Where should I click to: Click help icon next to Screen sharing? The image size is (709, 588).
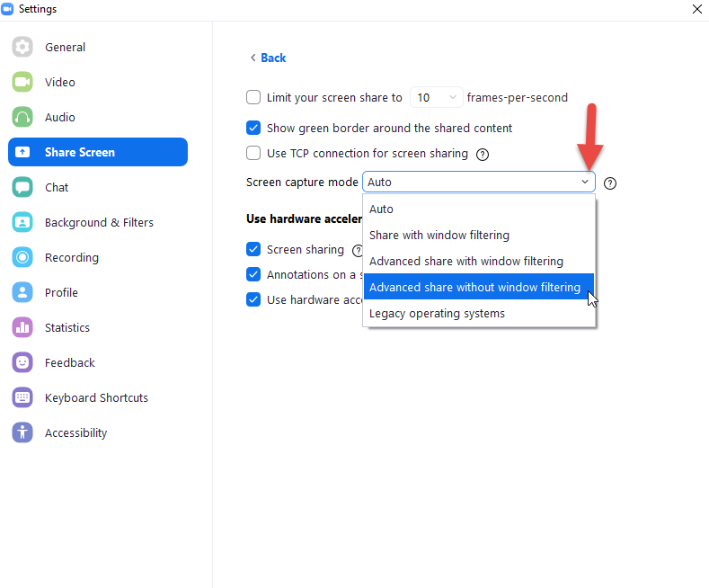pos(358,251)
